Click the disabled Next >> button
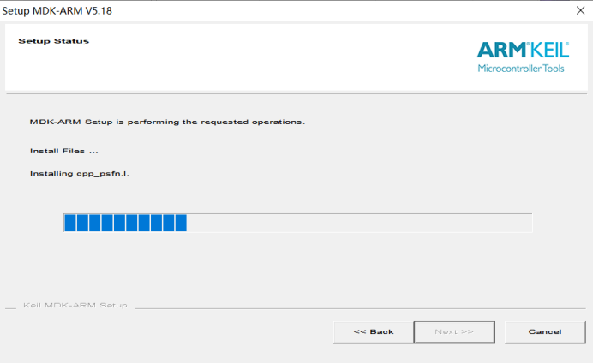Image resolution: width=593 pixels, height=364 pixels. pyautogui.click(x=454, y=332)
